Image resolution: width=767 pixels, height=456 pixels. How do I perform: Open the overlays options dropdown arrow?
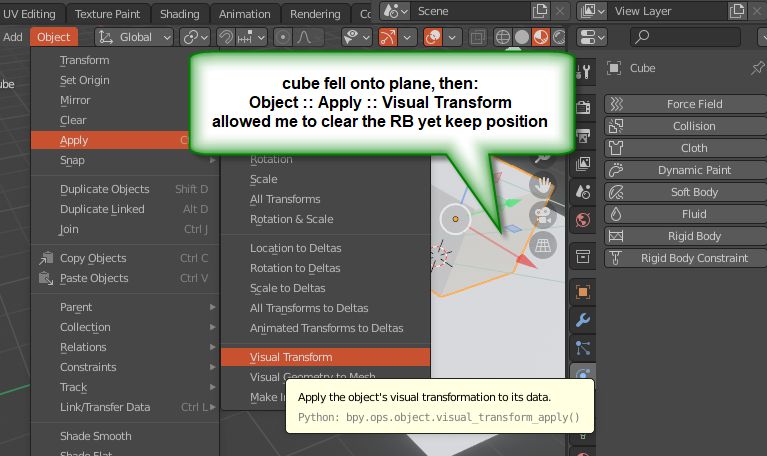452,37
